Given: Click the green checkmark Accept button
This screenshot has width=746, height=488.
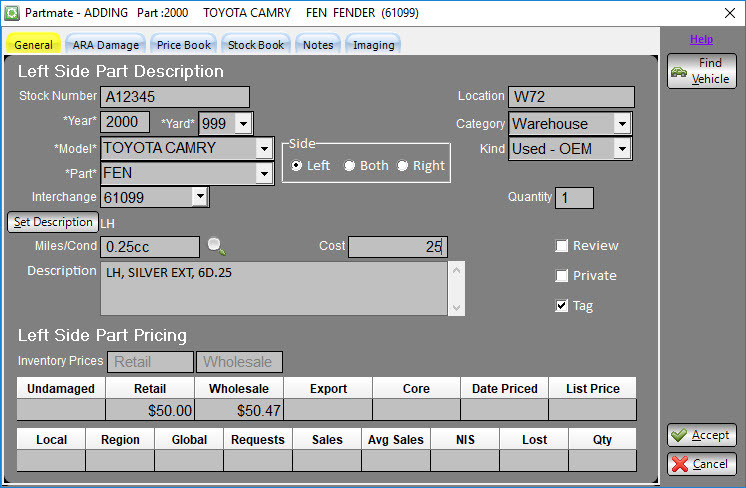Looking at the screenshot, I should tap(702, 435).
